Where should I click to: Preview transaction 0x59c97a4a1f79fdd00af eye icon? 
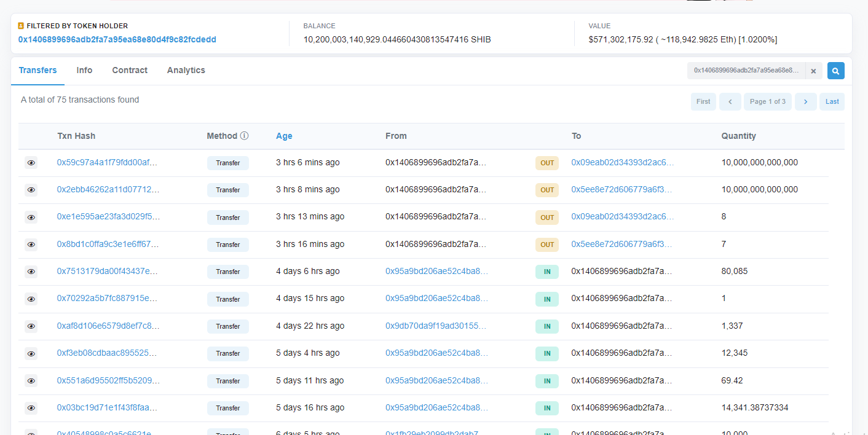click(31, 163)
